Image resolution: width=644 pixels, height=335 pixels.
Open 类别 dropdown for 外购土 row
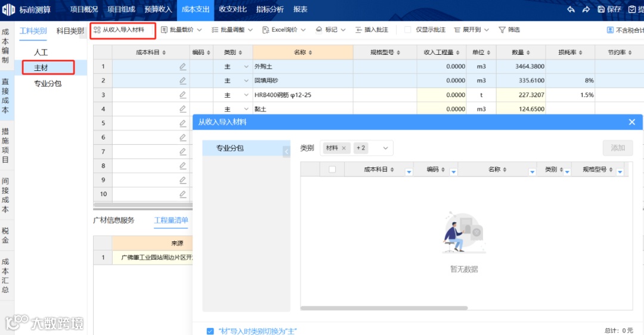(246, 67)
